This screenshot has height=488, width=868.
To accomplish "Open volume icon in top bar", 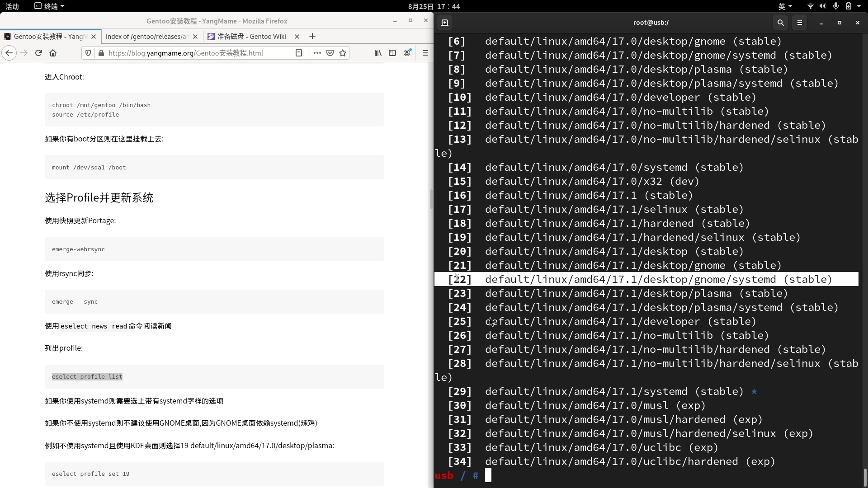I will (823, 6).
